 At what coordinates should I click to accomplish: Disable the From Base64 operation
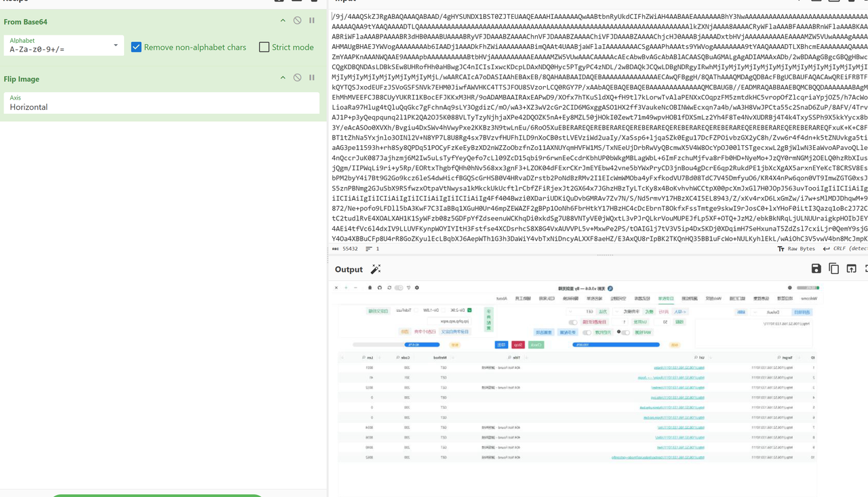tap(297, 21)
